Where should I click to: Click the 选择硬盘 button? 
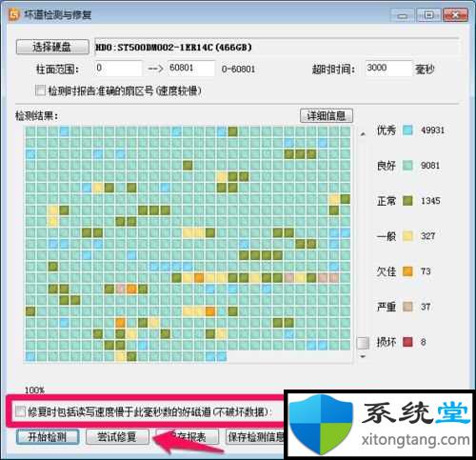point(52,47)
